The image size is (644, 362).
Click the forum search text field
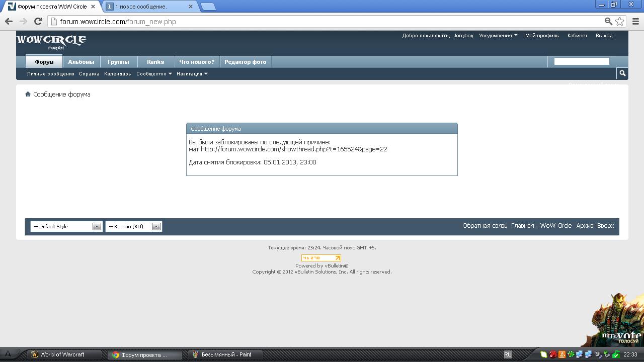pos(581,61)
